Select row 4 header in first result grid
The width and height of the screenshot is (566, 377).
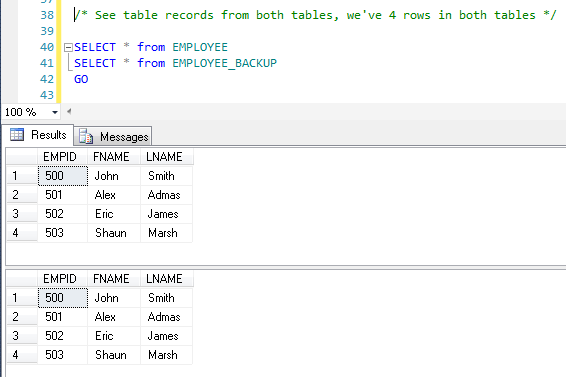22,233
